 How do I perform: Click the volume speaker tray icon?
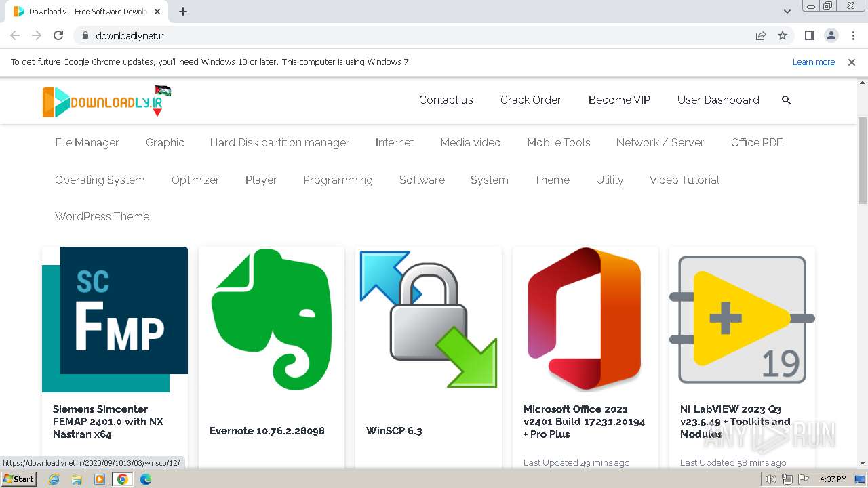(770, 479)
